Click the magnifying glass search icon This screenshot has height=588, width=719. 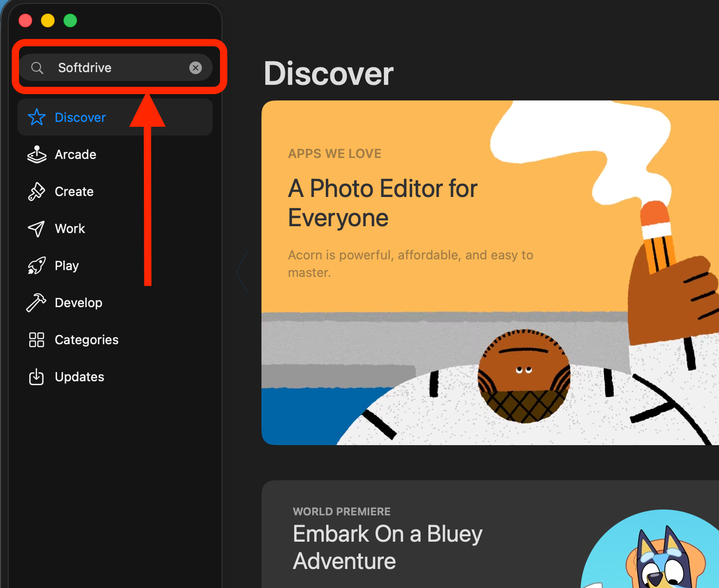click(37, 68)
